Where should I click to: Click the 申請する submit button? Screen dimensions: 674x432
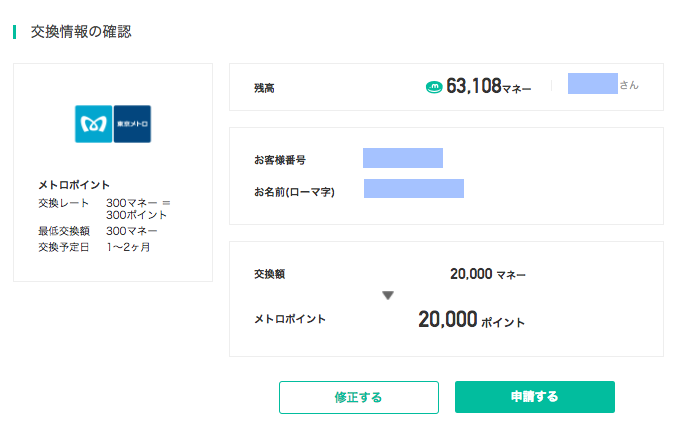[x=535, y=397]
